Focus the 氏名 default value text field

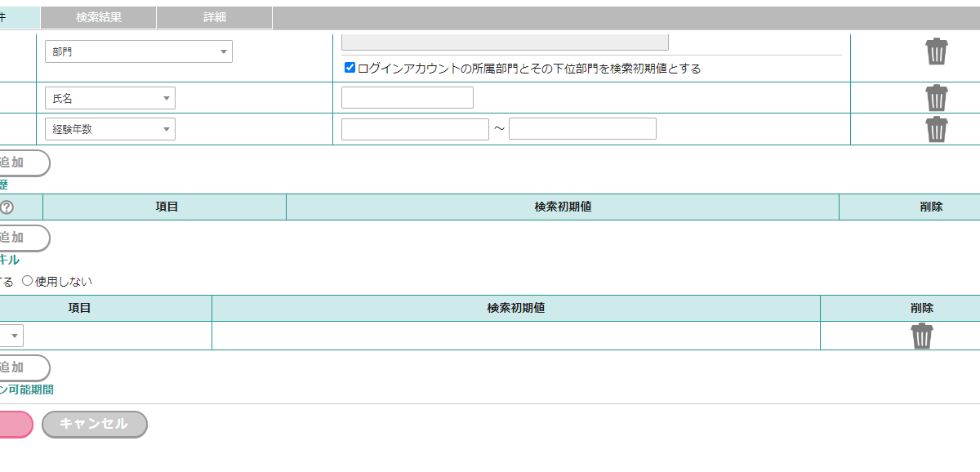(407, 98)
